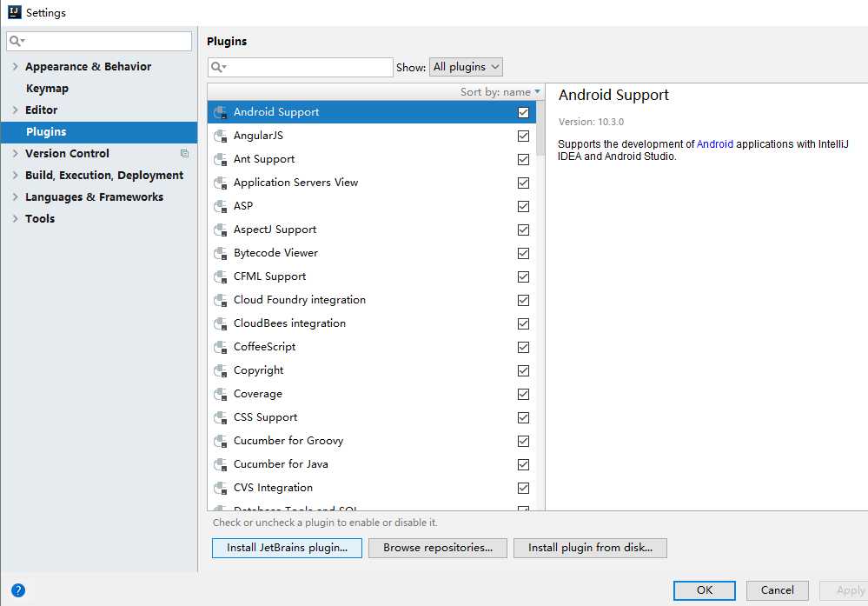Click the magnifier icon in settings search
The height and width of the screenshot is (606, 868).
click(17, 41)
